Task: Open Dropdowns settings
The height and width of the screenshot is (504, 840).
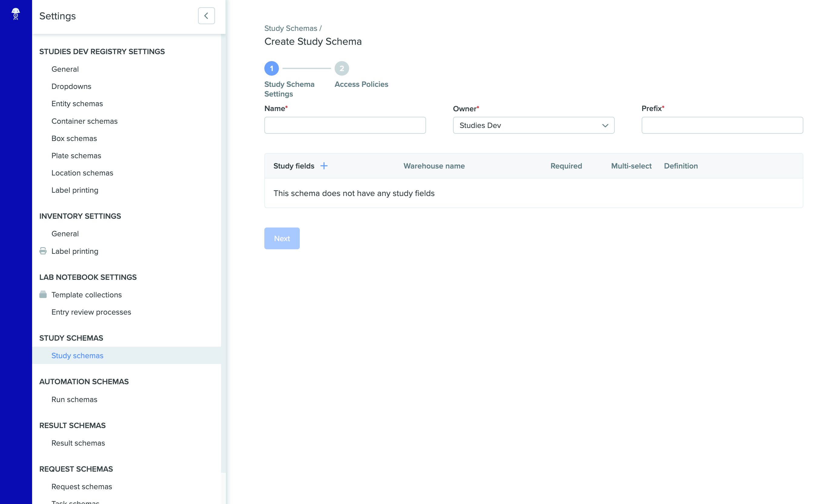Action: pos(71,86)
